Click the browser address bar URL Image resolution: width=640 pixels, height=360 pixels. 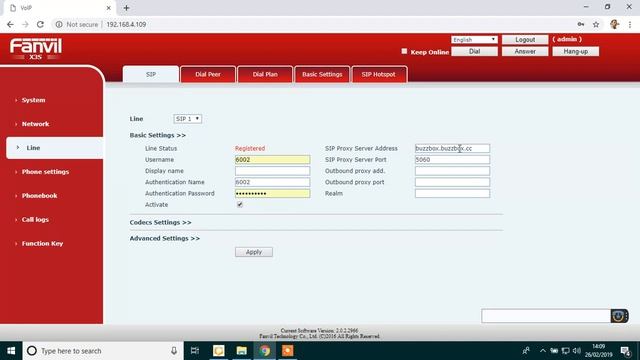click(x=126, y=24)
